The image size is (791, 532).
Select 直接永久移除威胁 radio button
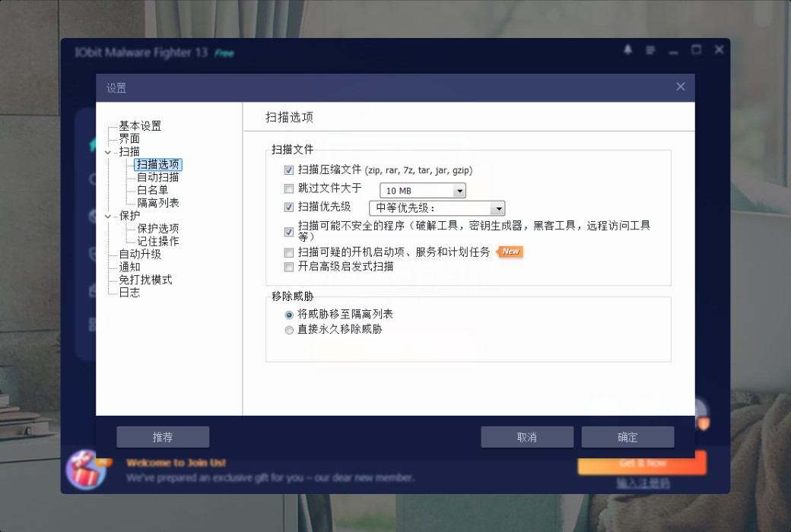pos(289,330)
